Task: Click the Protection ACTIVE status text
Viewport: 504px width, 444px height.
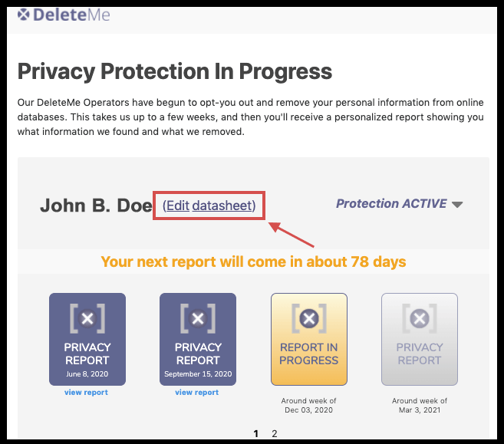Action: [x=391, y=204]
